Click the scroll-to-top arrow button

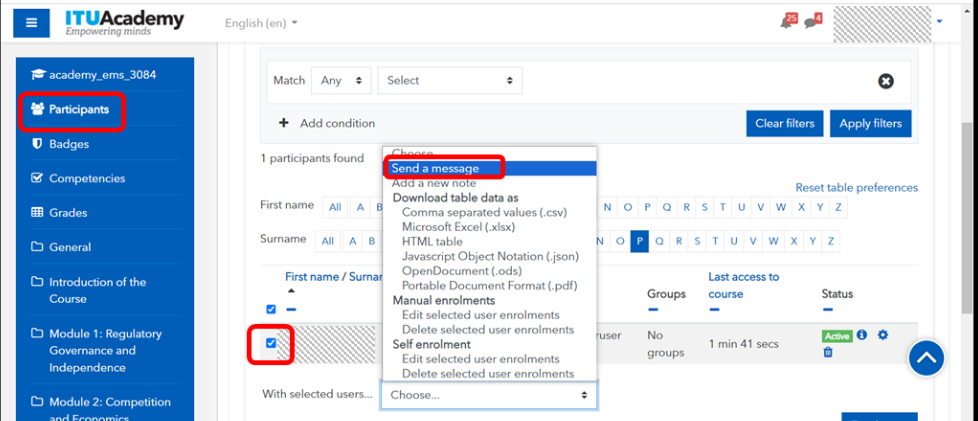pyautogui.click(x=926, y=357)
